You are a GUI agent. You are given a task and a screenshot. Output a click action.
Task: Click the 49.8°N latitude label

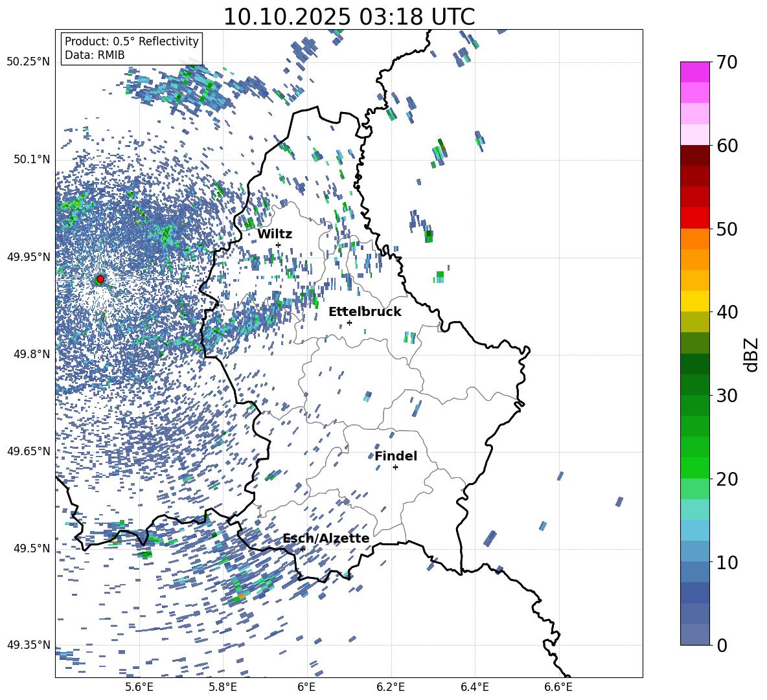31,354
